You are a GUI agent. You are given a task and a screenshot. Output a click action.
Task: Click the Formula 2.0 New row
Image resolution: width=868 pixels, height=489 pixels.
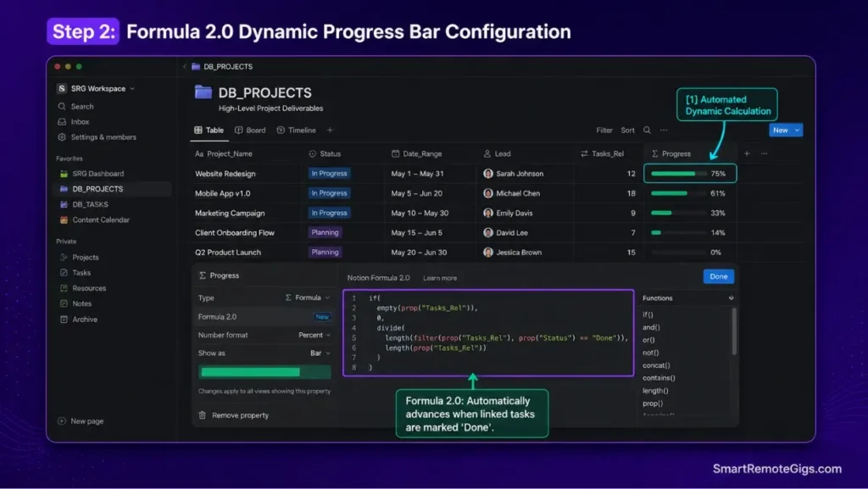click(264, 317)
